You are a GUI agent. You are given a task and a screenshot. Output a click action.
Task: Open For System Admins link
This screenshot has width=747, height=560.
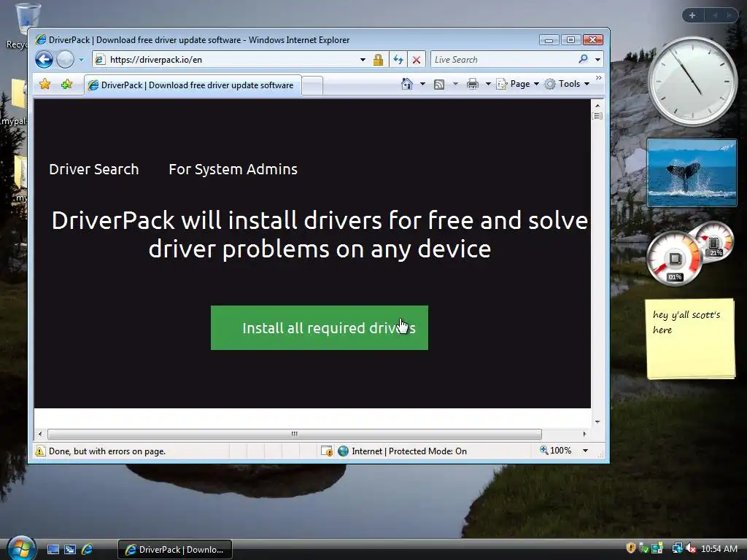click(233, 169)
